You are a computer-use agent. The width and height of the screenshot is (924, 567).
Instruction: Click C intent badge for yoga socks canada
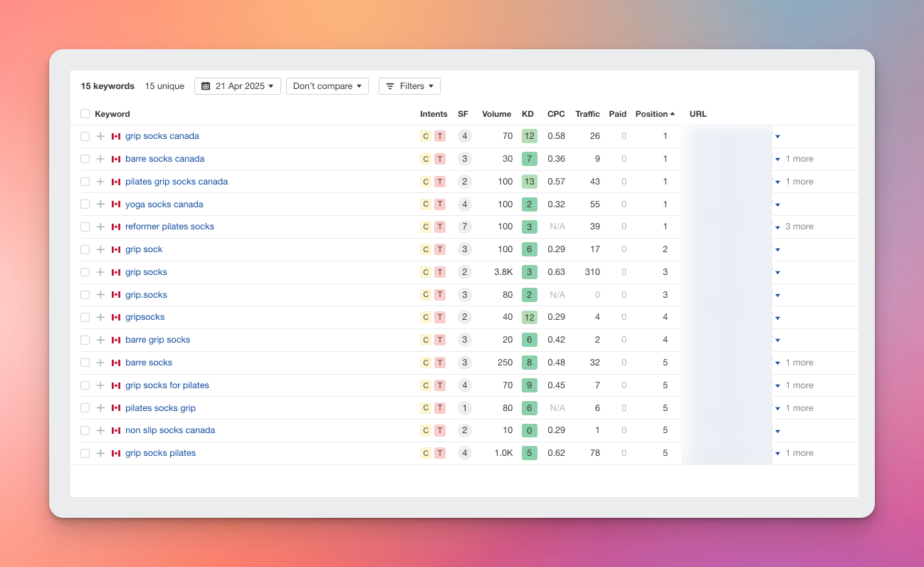(426, 204)
